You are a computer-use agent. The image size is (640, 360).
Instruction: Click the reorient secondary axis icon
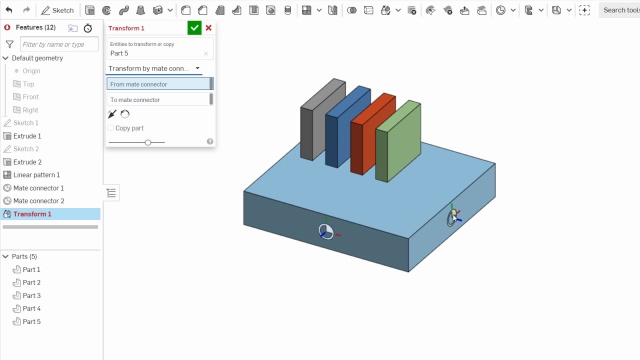tap(125, 114)
